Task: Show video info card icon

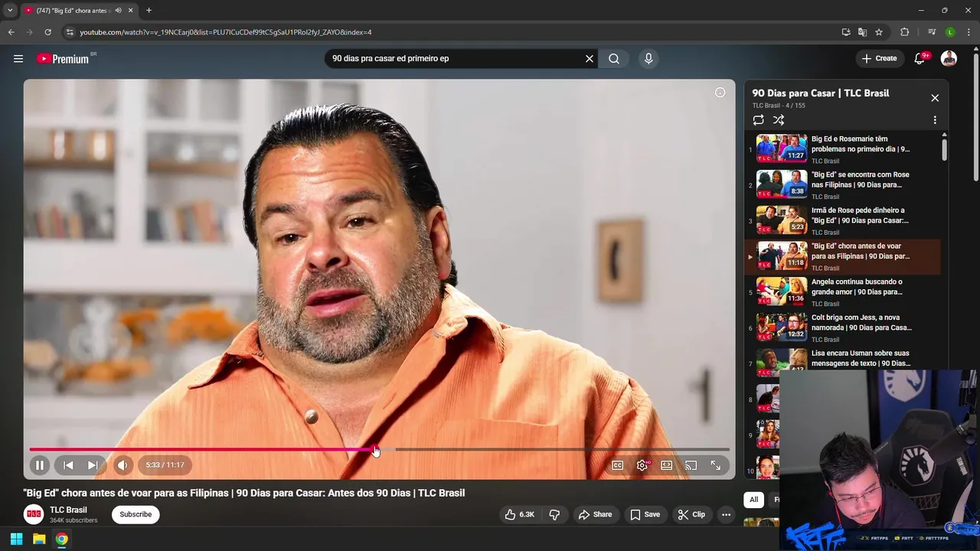Action: tap(720, 93)
